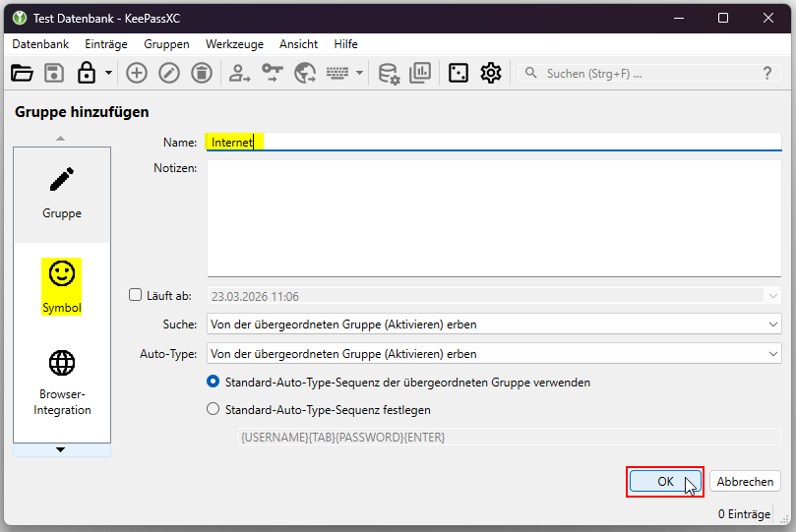
Task: Copy username with the person arrow icon
Action: (239, 73)
